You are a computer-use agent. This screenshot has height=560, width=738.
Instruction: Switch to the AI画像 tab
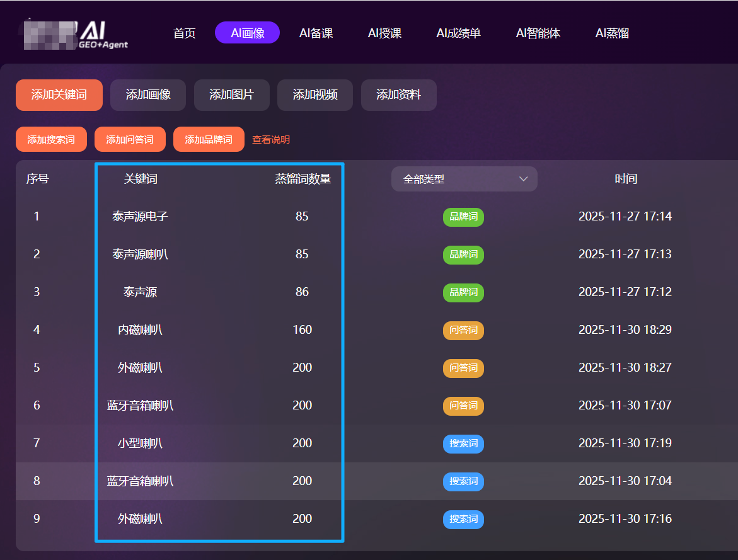pyautogui.click(x=247, y=33)
